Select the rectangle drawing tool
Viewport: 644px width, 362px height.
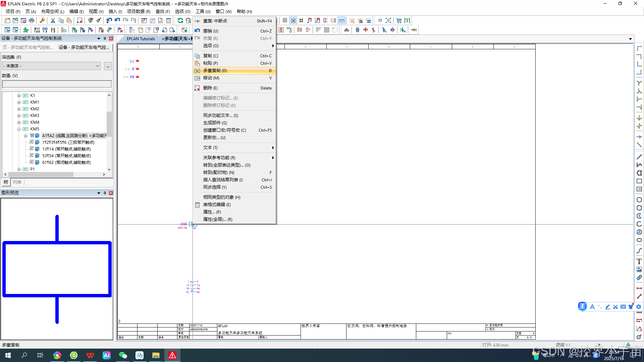[639, 181]
